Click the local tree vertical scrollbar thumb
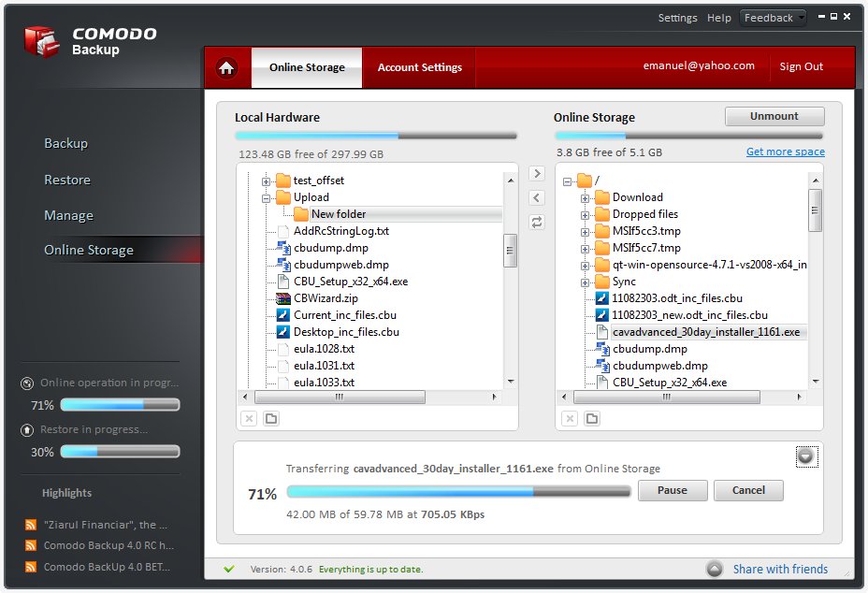Image resolution: width=868 pixels, height=593 pixels. (510, 251)
